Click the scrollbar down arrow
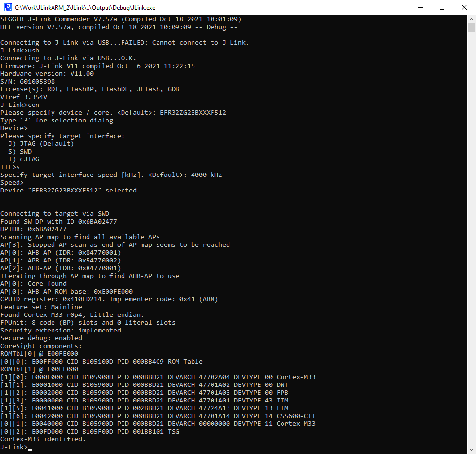 click(471, 449)
